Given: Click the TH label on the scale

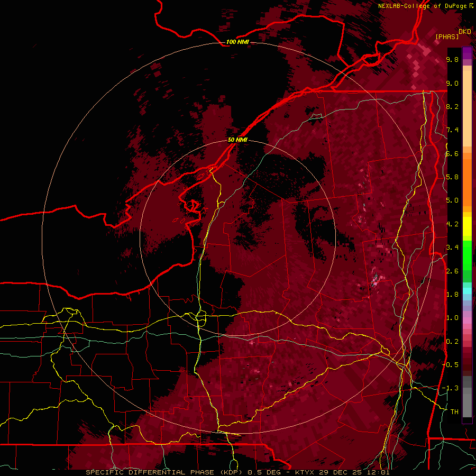Looking at the screenshot, I should coord(454,412).
